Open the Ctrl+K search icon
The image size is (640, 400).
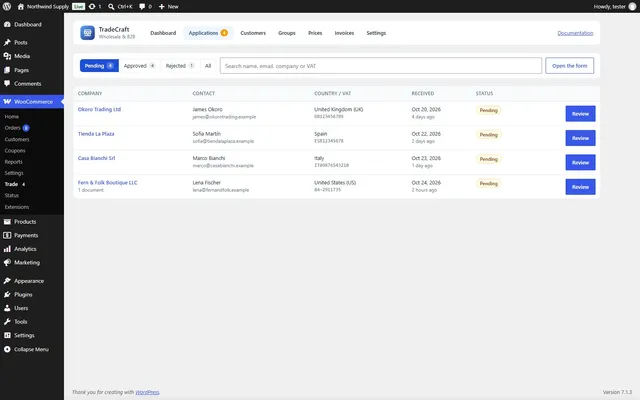pyautogui.click(x=111, y=7)
